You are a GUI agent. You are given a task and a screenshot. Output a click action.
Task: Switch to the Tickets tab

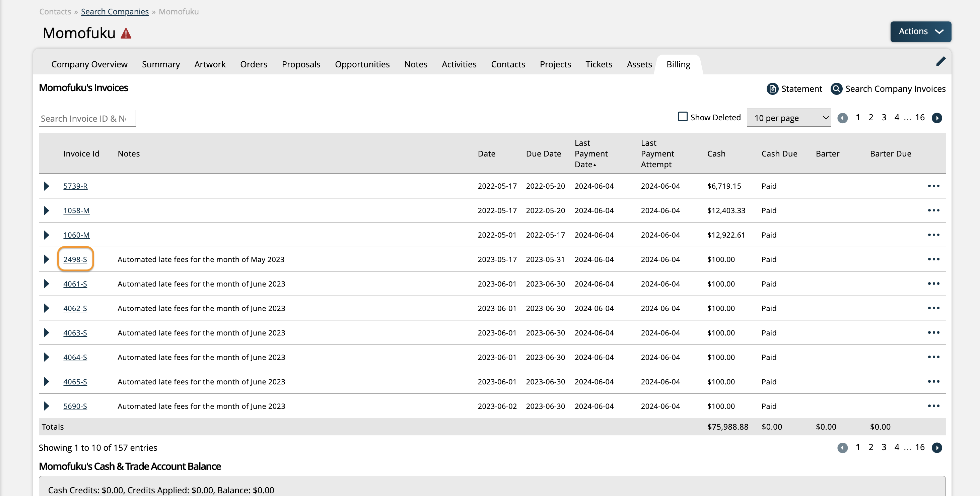[x=599, y=64]
